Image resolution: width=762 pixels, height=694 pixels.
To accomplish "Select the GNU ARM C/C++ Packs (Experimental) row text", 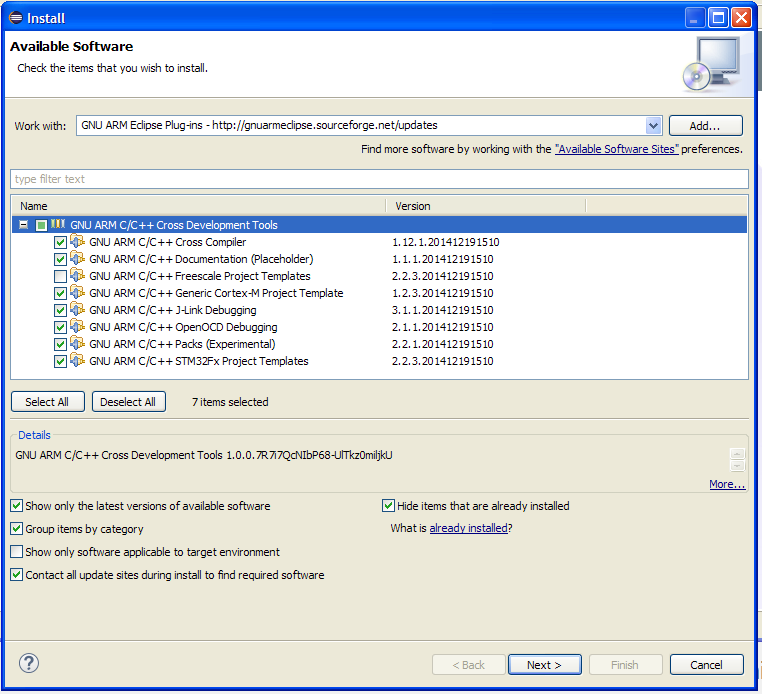I will [x=182, y=344].
